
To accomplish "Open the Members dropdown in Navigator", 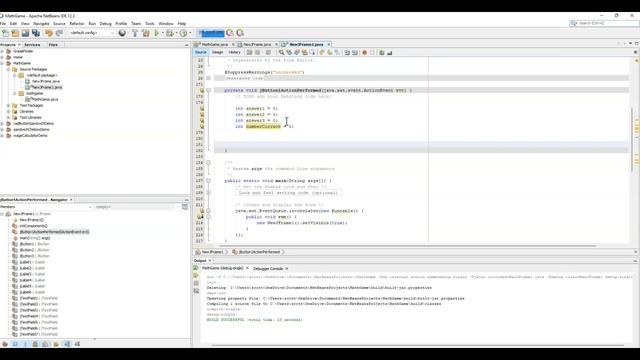I will 46,207.
